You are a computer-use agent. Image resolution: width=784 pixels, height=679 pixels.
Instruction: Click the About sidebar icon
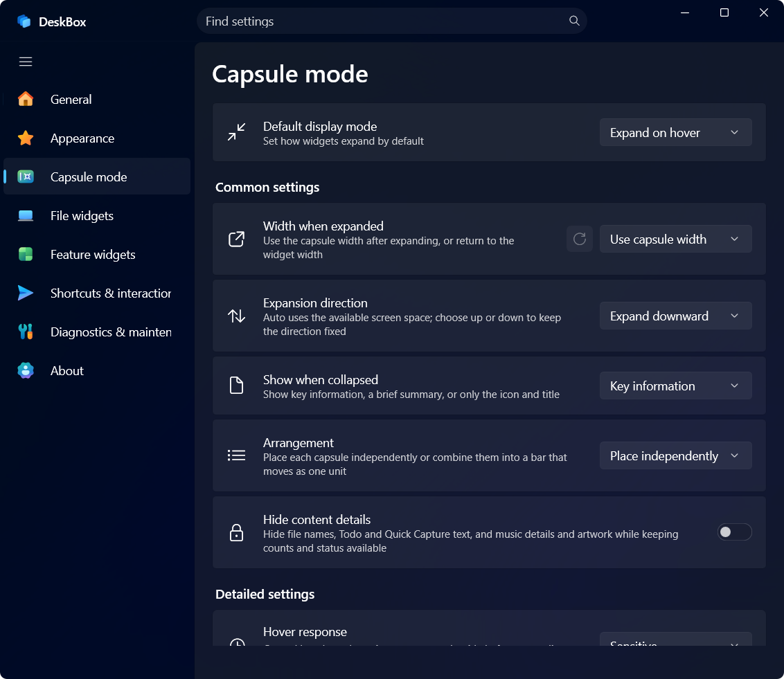(x=26, y=370)
